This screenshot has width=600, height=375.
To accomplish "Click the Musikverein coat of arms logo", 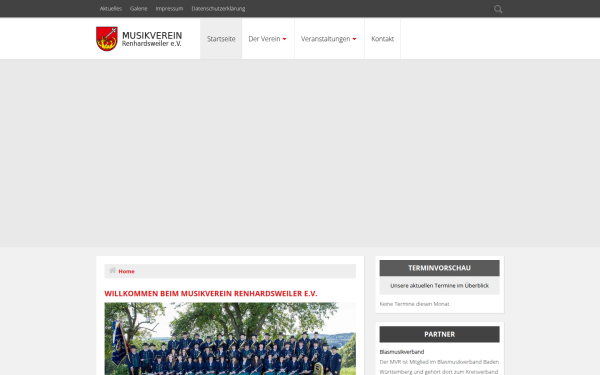I will coord(107,39).
